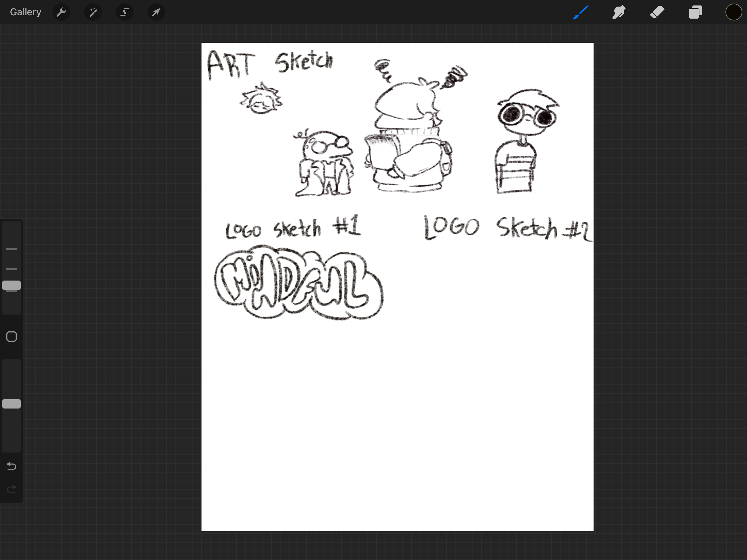Open the Adjustments magic wand menu
The width and height of the screenshot is (747, 560).
[x=93, y=13]
